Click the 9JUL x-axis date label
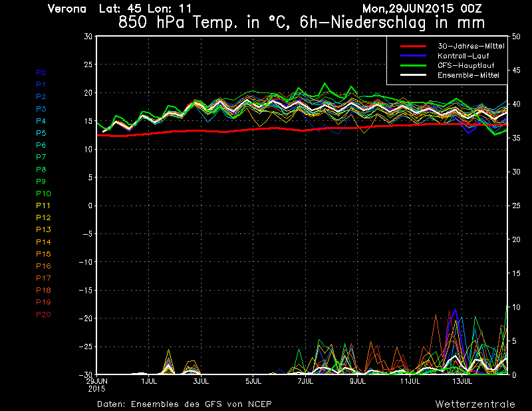This screenshot has width=532, height=411. pos(358,382)
